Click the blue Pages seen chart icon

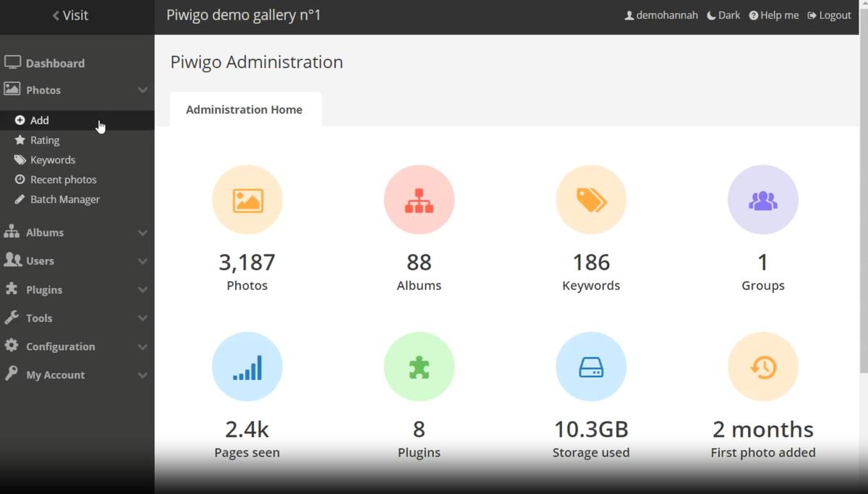click(x=247, y=367)
